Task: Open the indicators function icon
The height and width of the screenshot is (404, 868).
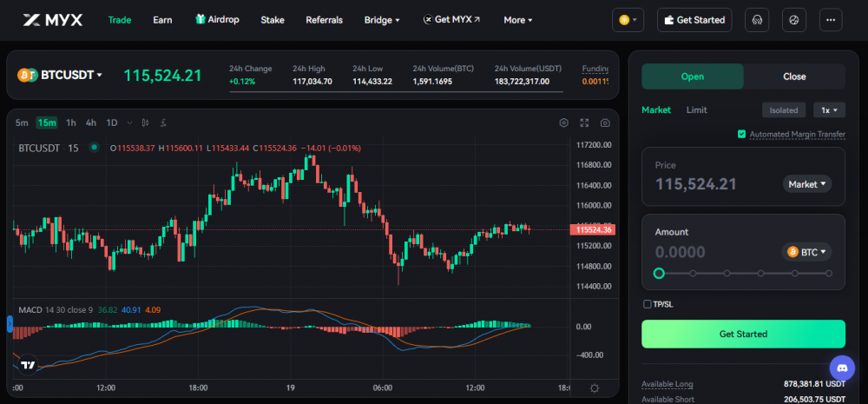Action: pos(164,123)
